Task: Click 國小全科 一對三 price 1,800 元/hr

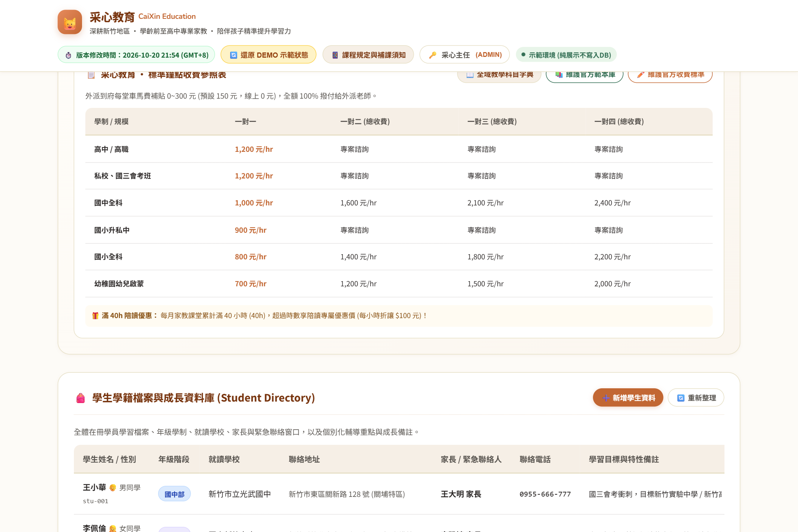Action: point(485,257)
